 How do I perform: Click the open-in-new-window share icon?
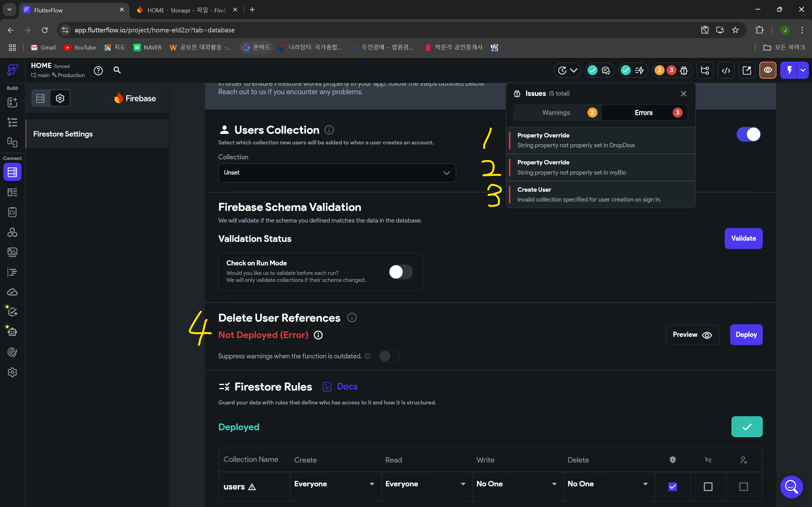point(747,70)
